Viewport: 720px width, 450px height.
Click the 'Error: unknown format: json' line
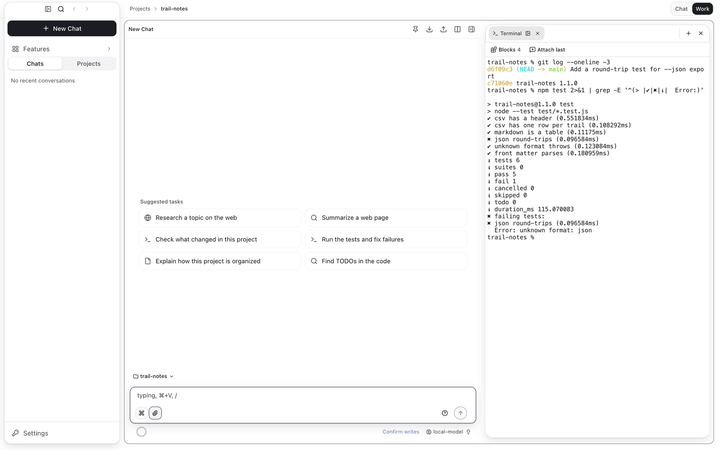point(543,230)
